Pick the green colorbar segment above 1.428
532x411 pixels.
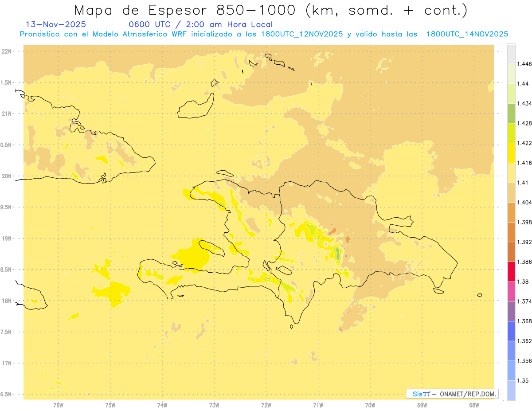511,113
